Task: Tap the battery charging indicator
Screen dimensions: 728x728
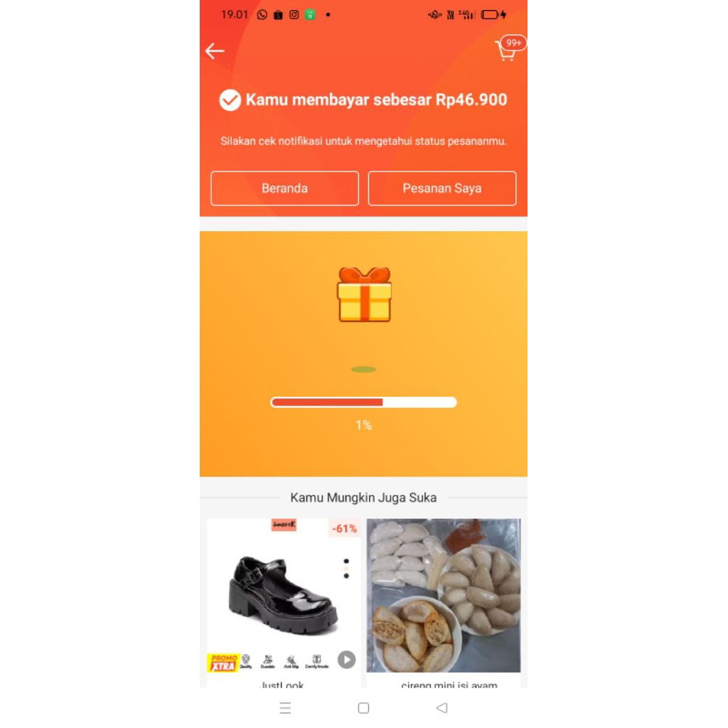Action: [x=493, y=15]
